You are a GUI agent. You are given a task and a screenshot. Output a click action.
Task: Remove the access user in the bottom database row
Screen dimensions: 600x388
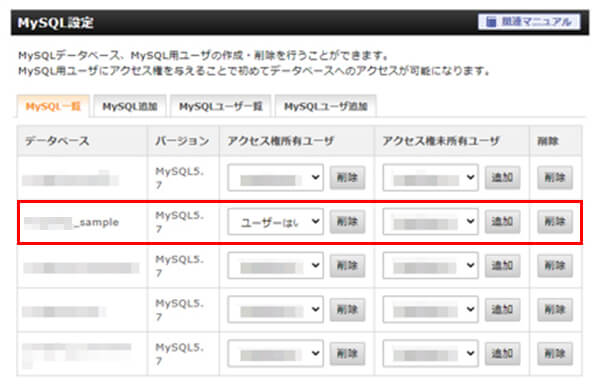pos(347,354)
